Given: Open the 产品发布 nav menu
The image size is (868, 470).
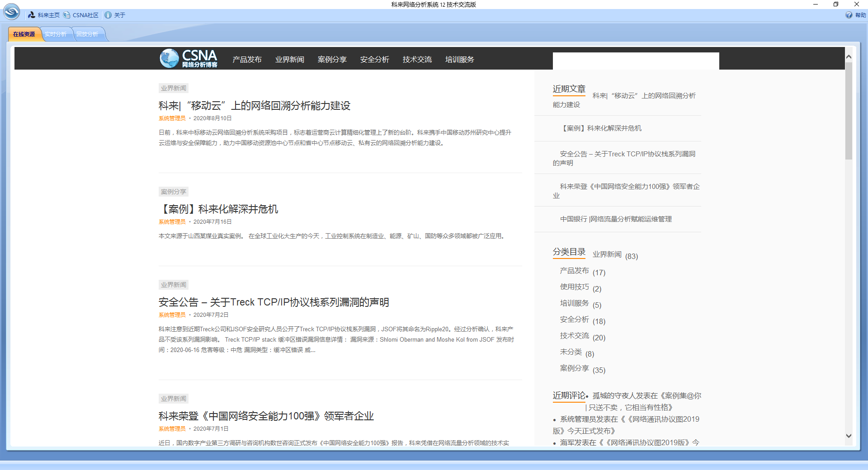Looking at the screenshot, I should coord(247,60).
